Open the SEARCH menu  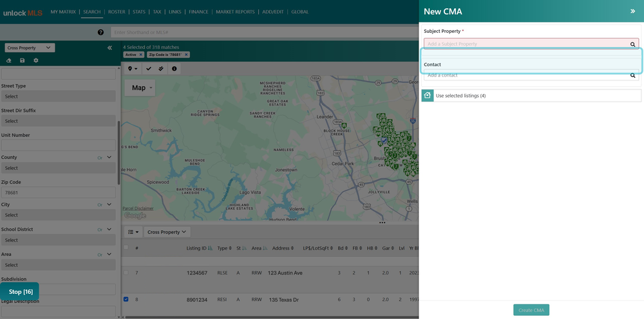point(91,12)
